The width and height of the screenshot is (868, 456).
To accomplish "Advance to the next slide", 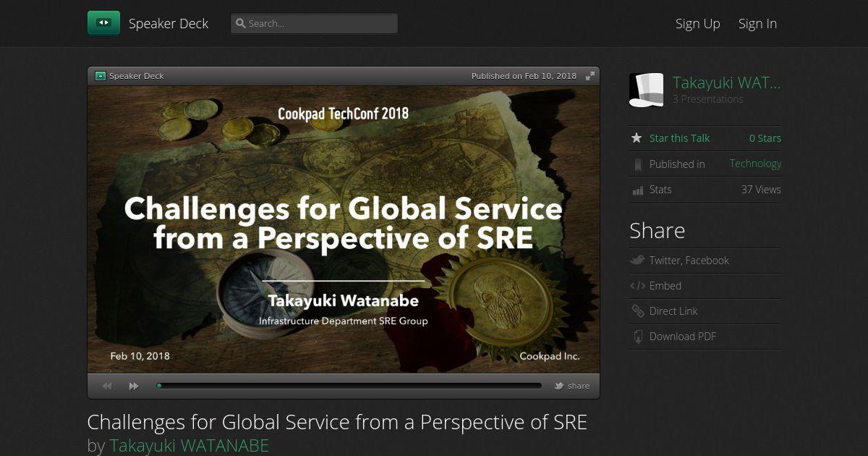I will tap(134, 387).
